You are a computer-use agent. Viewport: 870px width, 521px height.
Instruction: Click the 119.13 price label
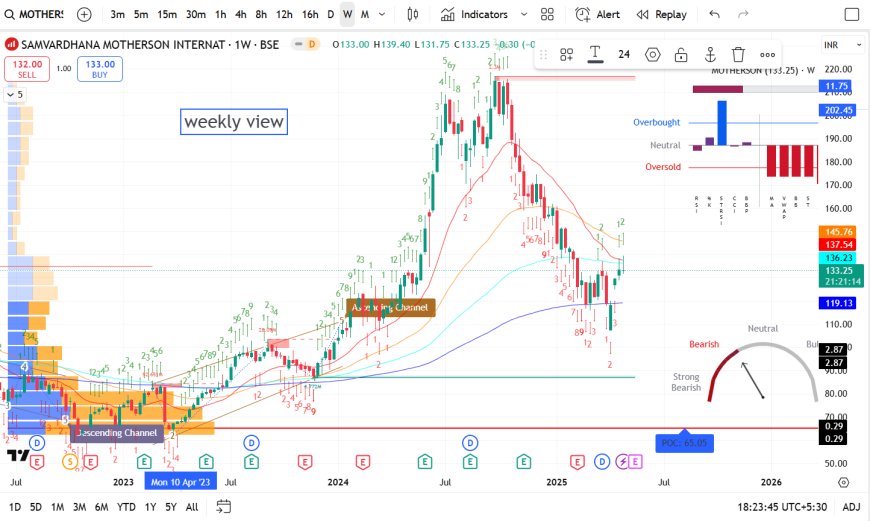point(838,303)
